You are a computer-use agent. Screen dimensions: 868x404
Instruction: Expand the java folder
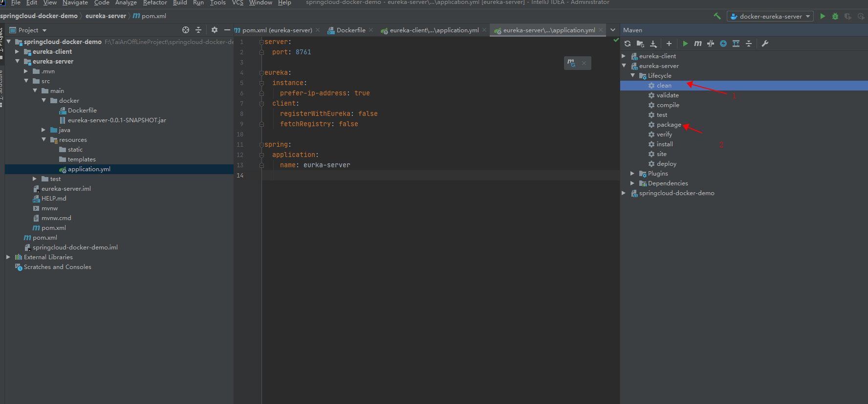[x=44, y=130]
